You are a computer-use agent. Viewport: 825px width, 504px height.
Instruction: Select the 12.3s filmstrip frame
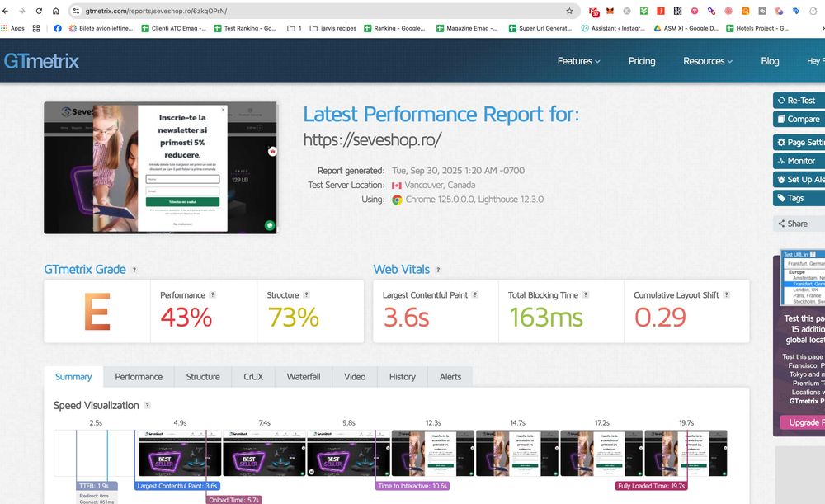433,453
